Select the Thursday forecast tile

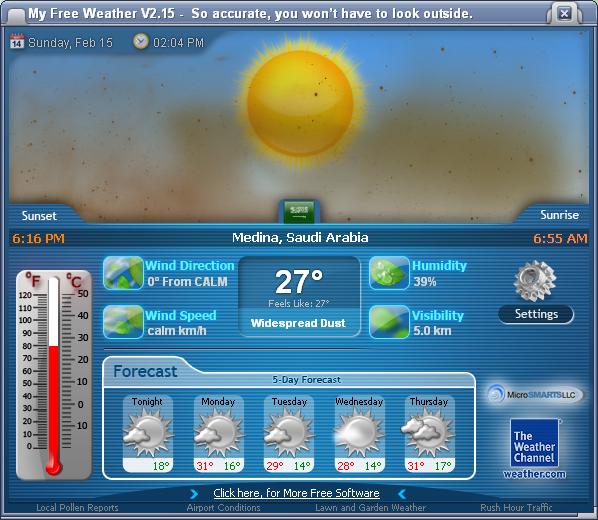pyautogui.click(x=429, y=434)
